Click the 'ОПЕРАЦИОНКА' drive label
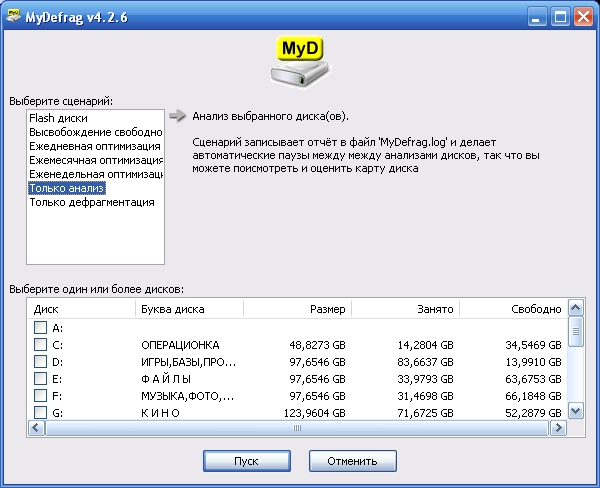This screenshot has width=600, height=488. click(x=180, y=345)
